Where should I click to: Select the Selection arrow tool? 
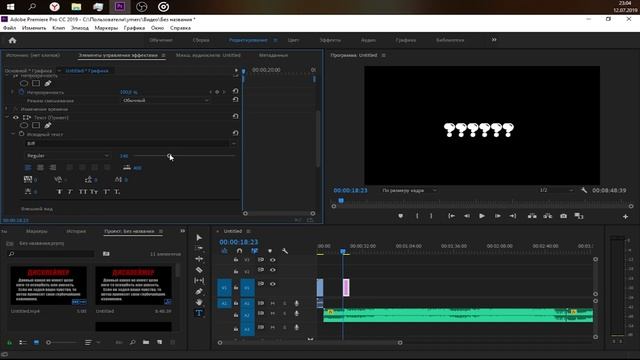199,238
